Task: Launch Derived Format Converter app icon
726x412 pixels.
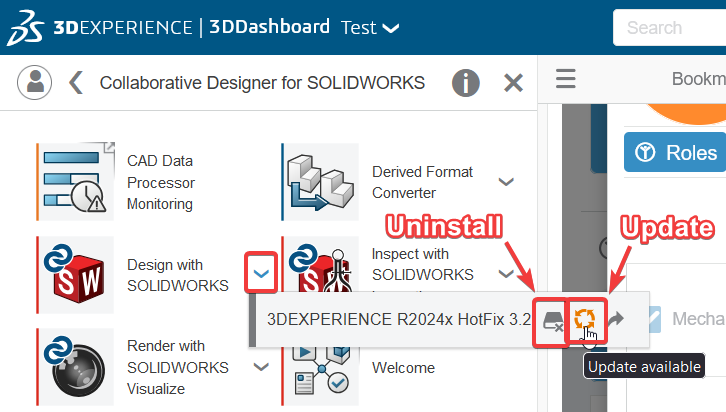Action: coord(321,181)
